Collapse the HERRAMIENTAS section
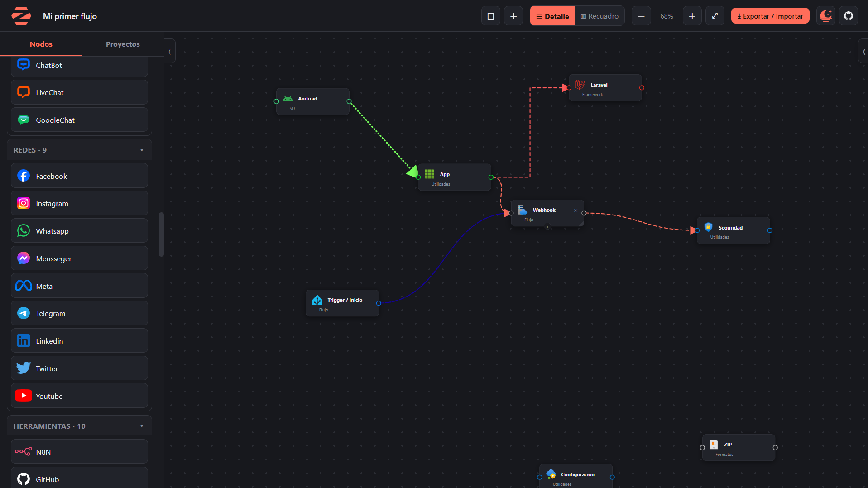The height and width of the screenshot is (488, 868). [x=142, y=426]
